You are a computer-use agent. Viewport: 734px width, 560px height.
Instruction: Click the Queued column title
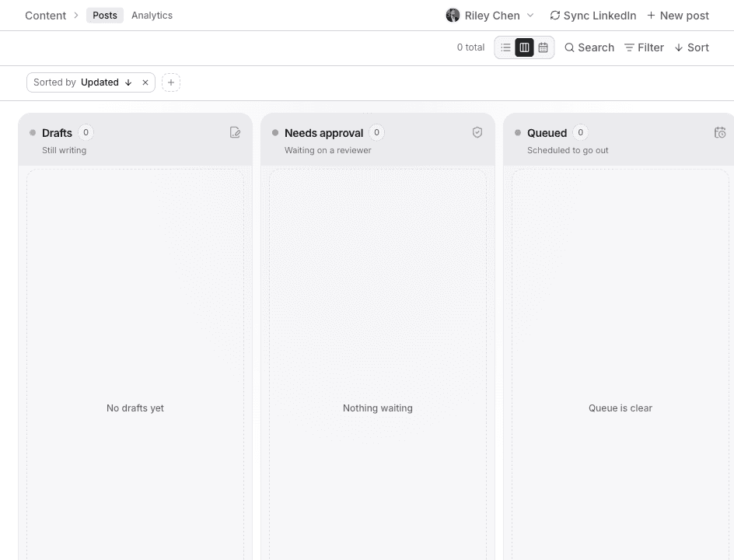tap(547, 133)
